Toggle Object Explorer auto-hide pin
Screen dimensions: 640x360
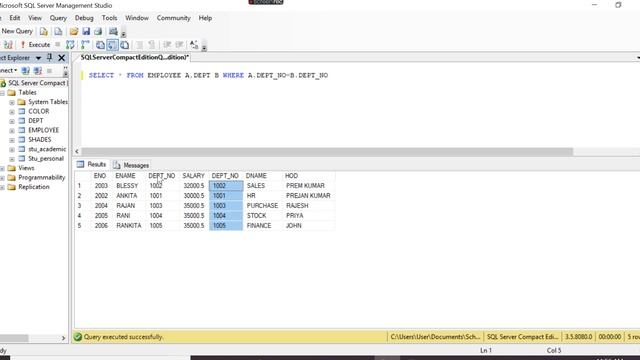pyautogui.click(x=50, y=58)
